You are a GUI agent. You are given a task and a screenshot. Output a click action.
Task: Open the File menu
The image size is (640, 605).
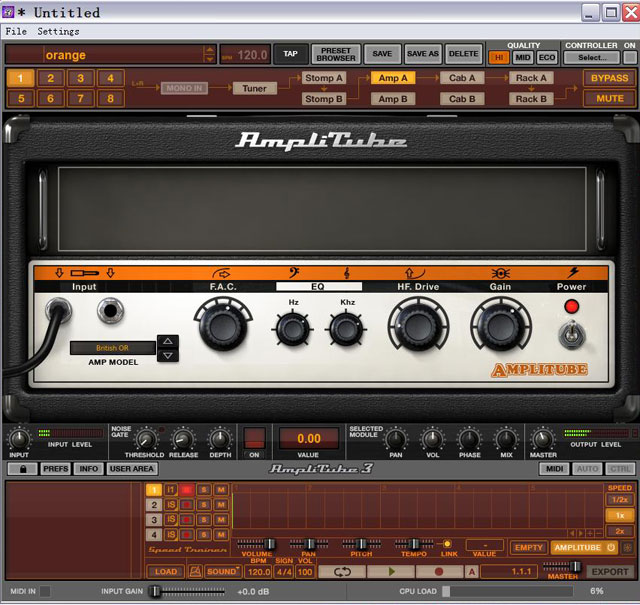point(16,31)
